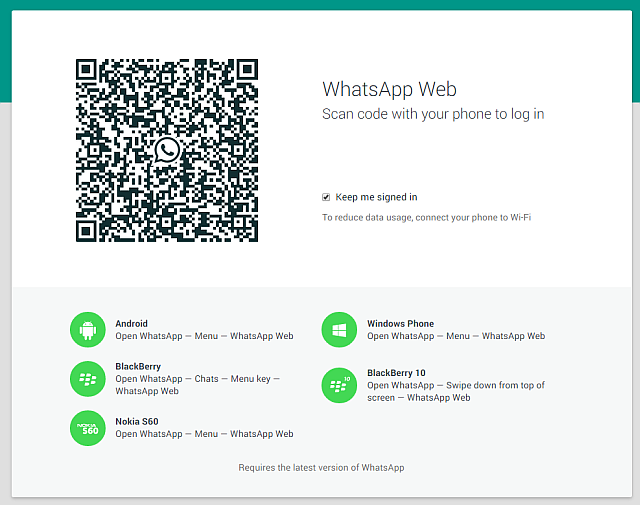Click "Requires the latest version of WhatsApp"
640x505 pixels.
click(x=321, y=468)
